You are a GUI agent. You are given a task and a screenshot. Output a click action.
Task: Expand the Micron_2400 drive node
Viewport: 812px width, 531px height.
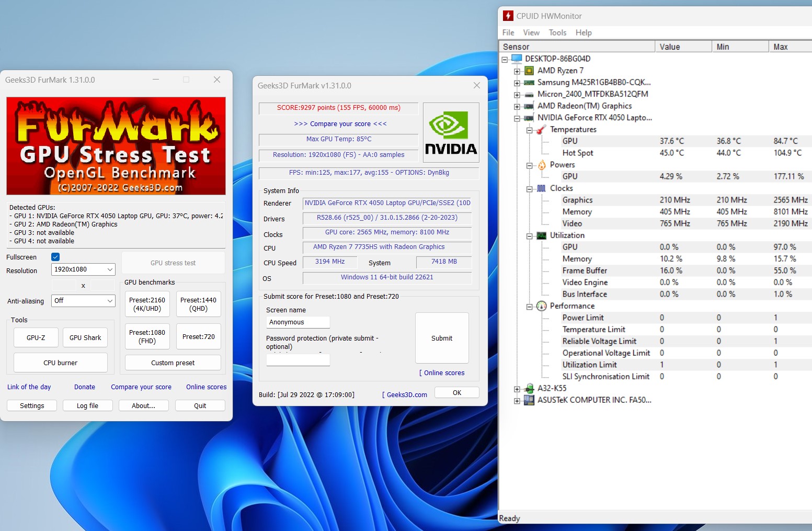point(517,95)
